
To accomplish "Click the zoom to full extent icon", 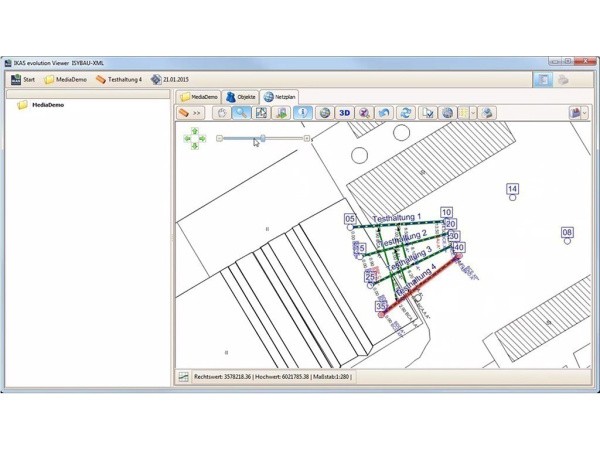I will click(x=261, y=113).
